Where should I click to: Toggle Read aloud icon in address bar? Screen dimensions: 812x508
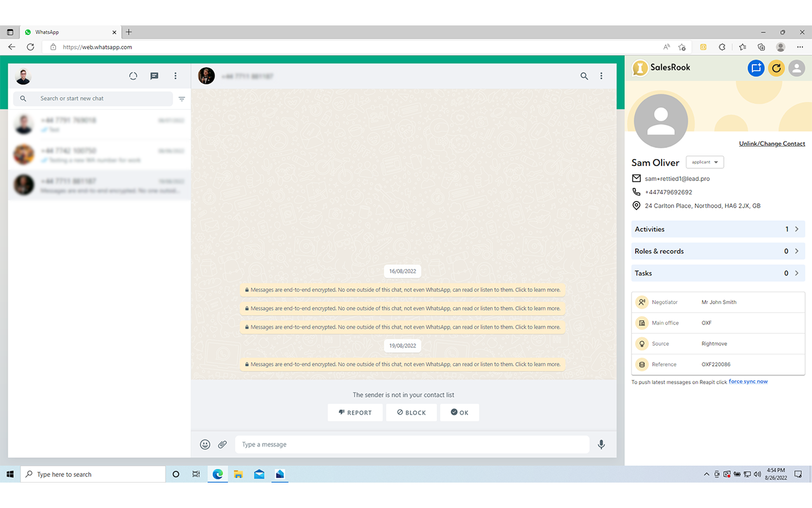[667, 47]
